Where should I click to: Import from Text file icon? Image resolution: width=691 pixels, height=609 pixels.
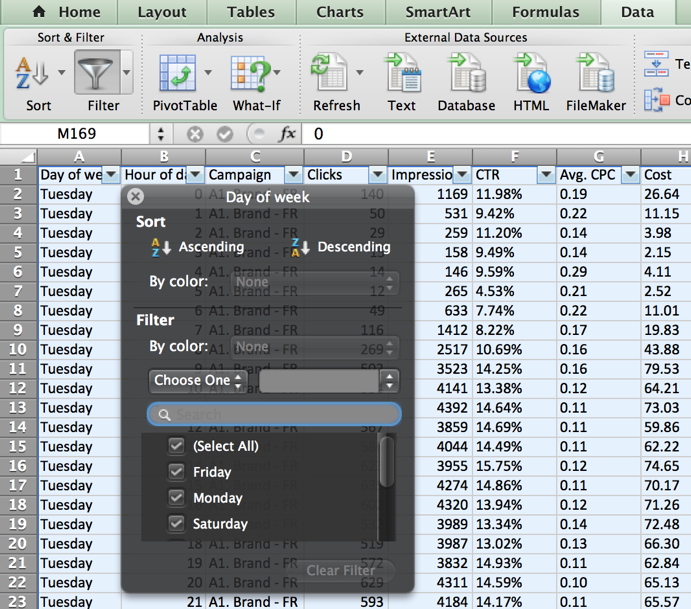click(401, 74)
